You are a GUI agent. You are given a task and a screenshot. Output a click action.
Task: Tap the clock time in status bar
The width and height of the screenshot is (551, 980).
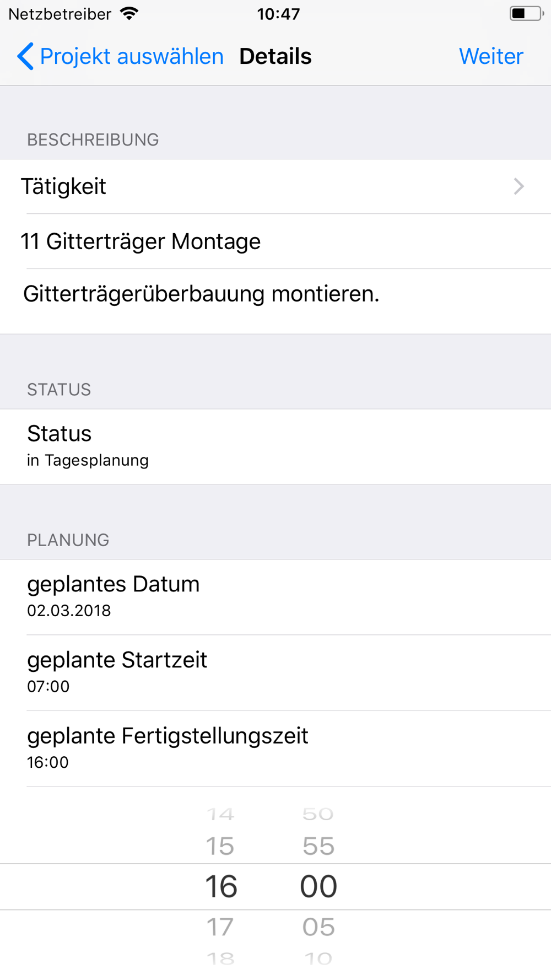pyautogui.click(x=278, y=14)
